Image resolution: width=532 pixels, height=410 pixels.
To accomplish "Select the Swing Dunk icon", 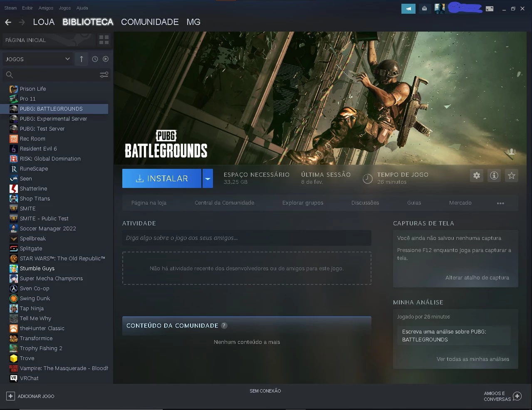I will (x=14, y=299).
